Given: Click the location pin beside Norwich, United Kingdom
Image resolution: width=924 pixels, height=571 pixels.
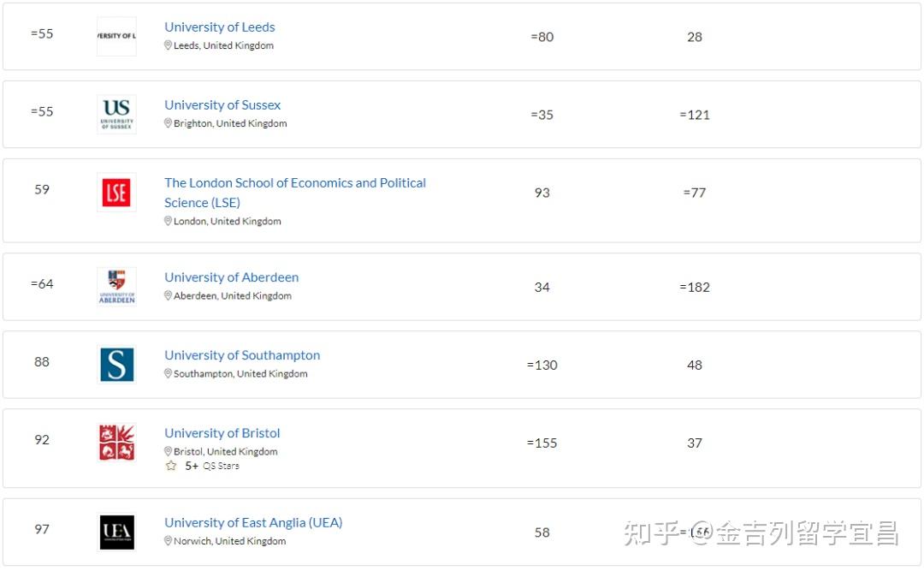Looking at the screenshot, I should pos(168,541).
